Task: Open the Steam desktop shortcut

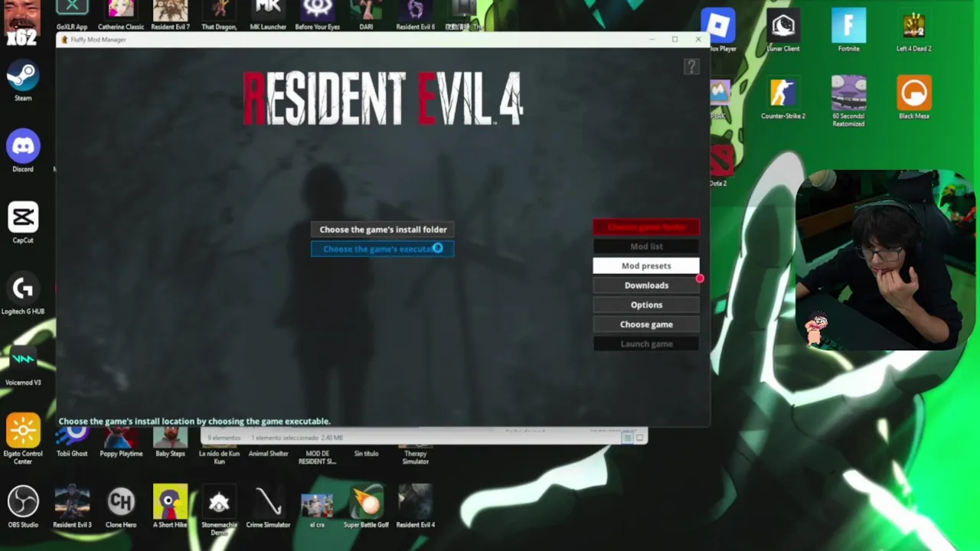Action: click(23, 81)
